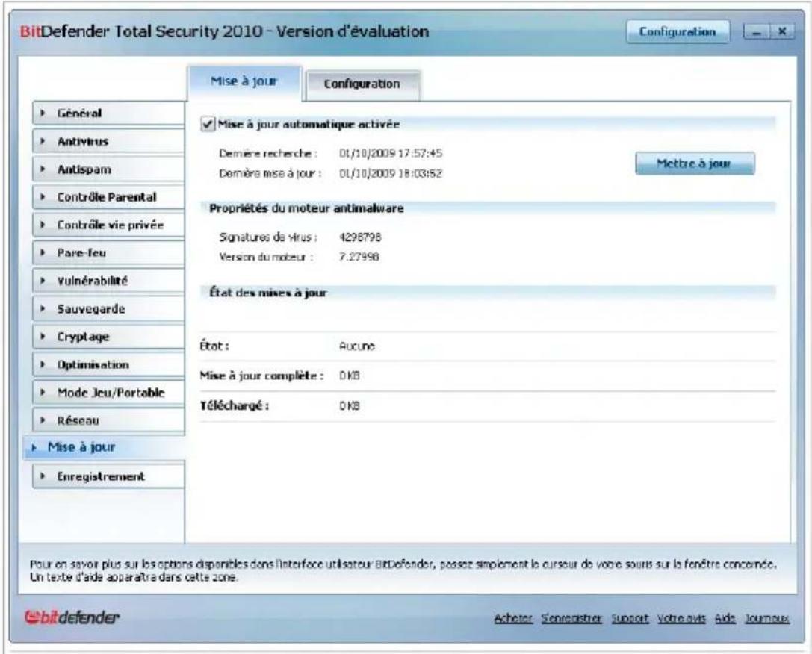Screen dimensions: 812x654
Task: Open the Journaux link
Action: click(x=767, y=618)
